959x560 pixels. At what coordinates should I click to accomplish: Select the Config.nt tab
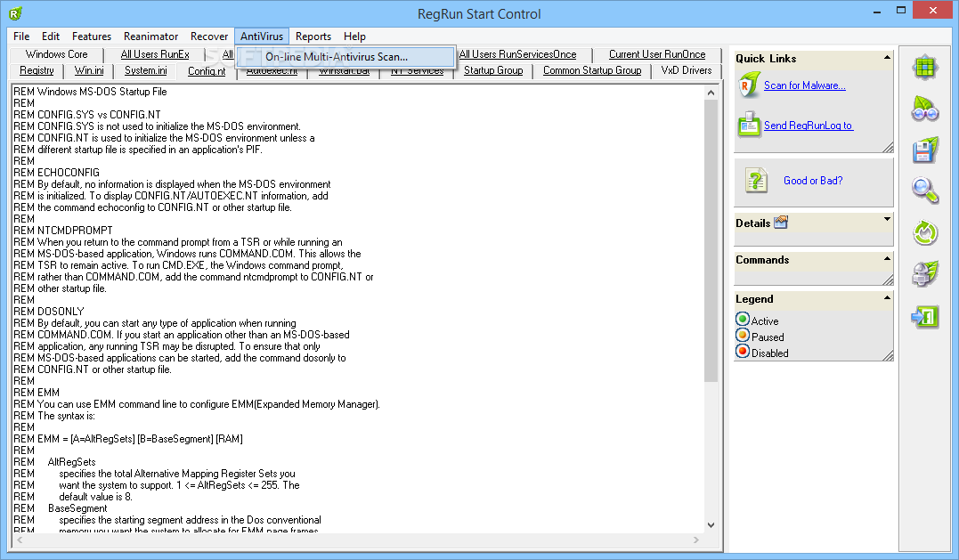(x=207, y=71)
